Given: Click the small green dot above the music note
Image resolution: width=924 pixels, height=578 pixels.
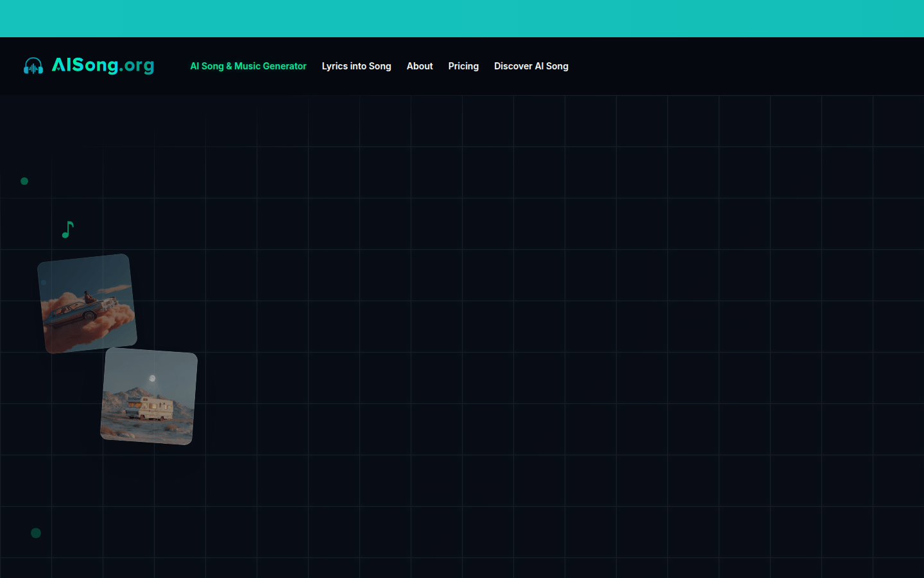Looking at the screenshot, I should click(x=24, y=181).
